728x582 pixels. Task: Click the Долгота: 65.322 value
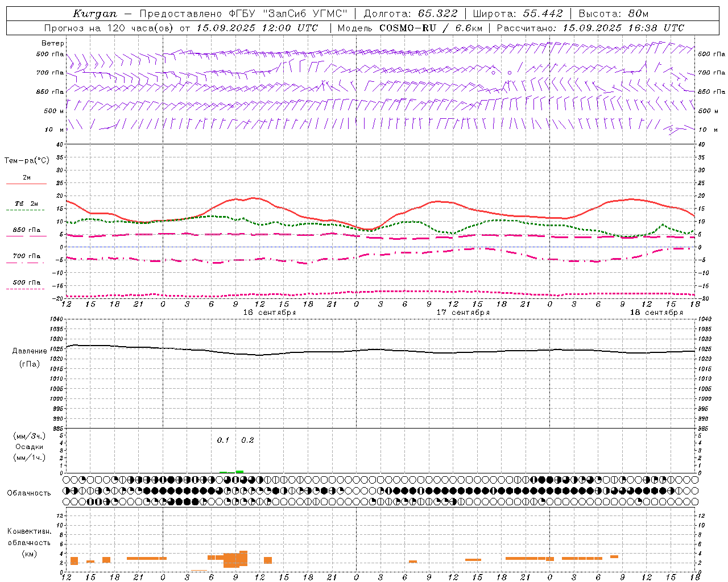411,14
